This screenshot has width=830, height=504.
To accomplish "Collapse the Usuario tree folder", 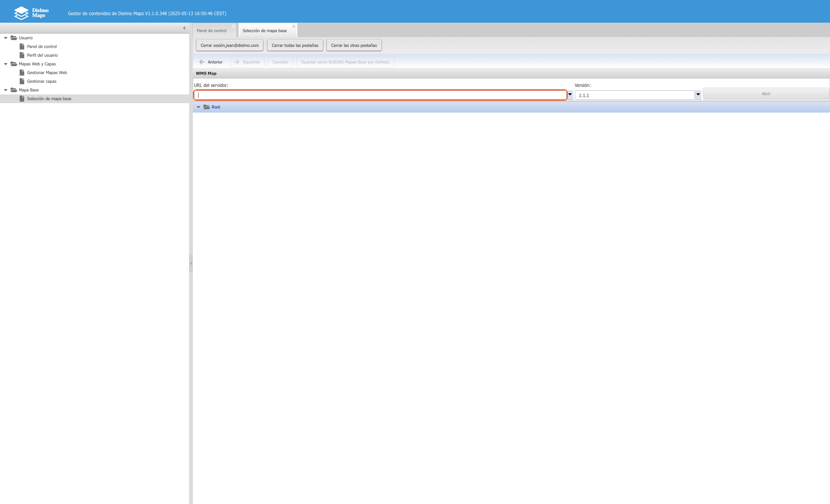I will [x=6, y=38].
